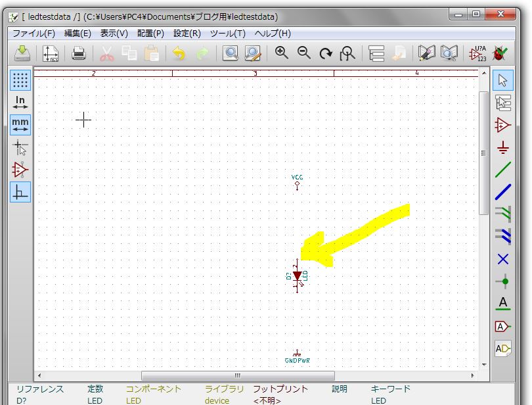Open the find magnifier icon
The height and width of the screenshot is (405, 532).
230,53
